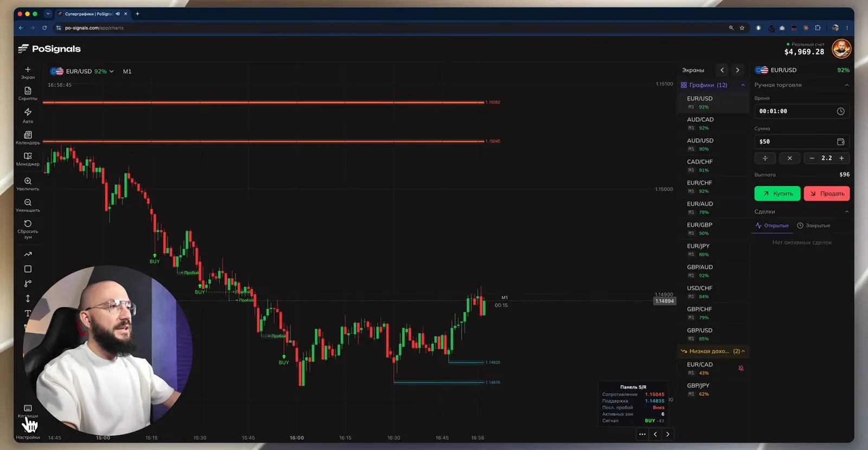The image size is (868, 450).
Task: Click the multiply amount button
Action: [x=789, y=158]
